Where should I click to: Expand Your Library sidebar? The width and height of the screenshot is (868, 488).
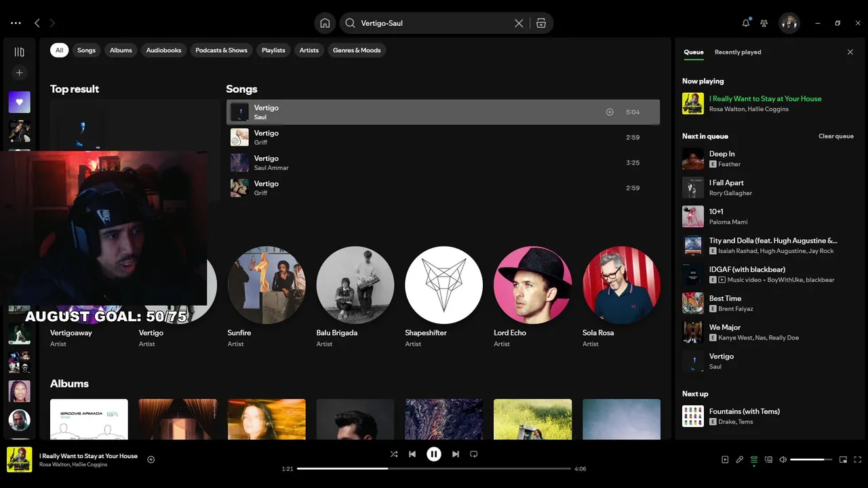[x=19, y=52]
